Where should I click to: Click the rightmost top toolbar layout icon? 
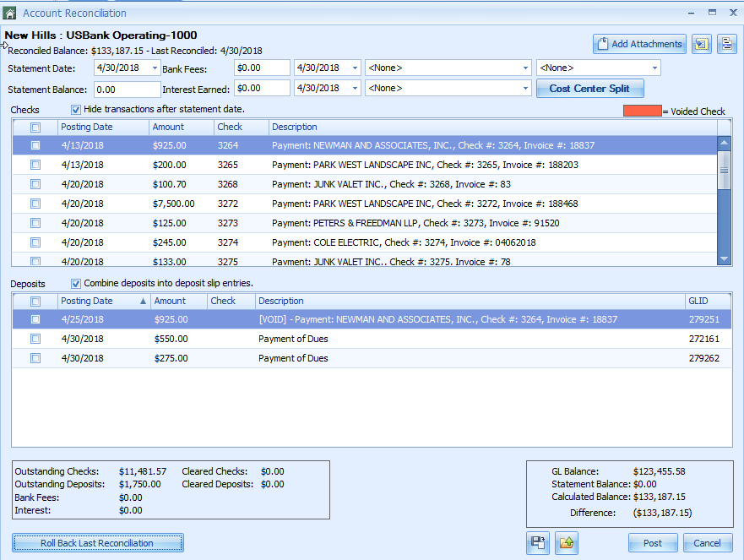tap(727, 44)
